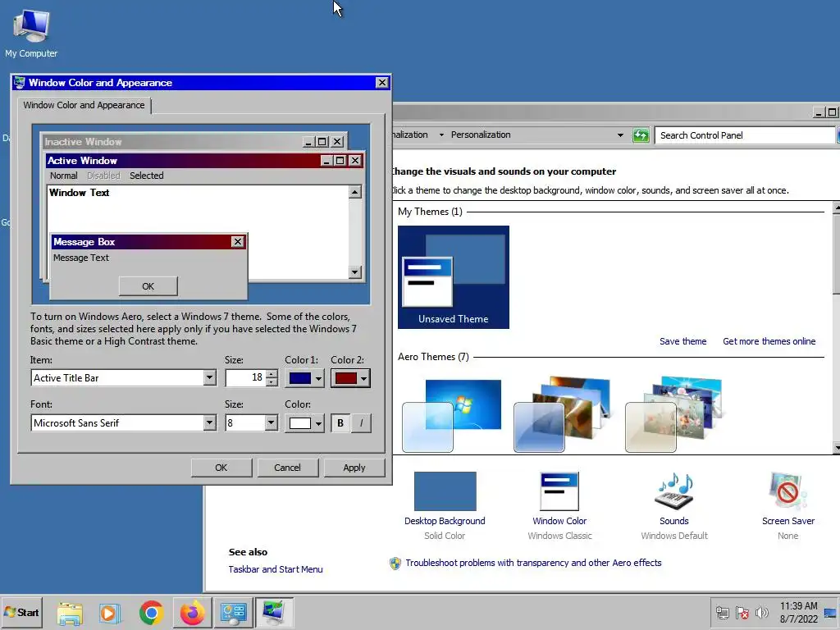Screen dimensions: 840x630
Task: Open the My Computer desktop icon
Action: click(x=31, y=33)
